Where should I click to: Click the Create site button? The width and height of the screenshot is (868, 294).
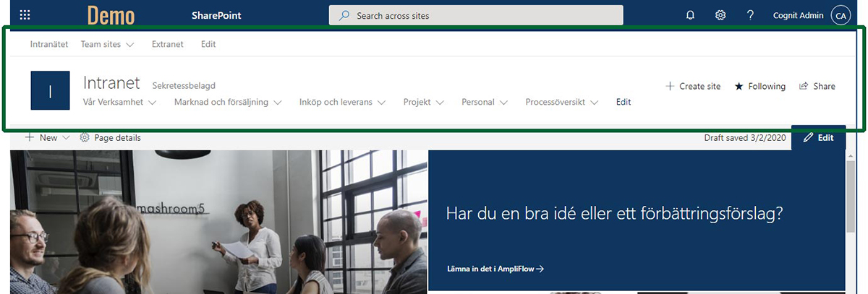tap(693, 86)
